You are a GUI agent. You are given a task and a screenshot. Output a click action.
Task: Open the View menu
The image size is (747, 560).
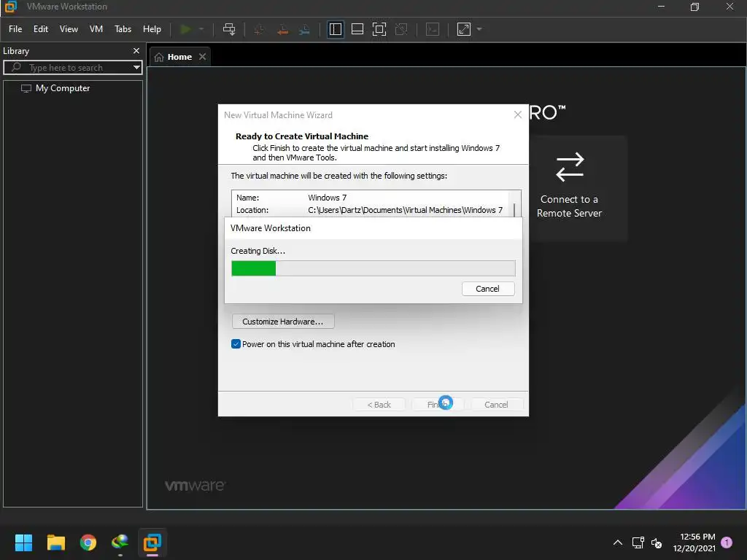69,29
